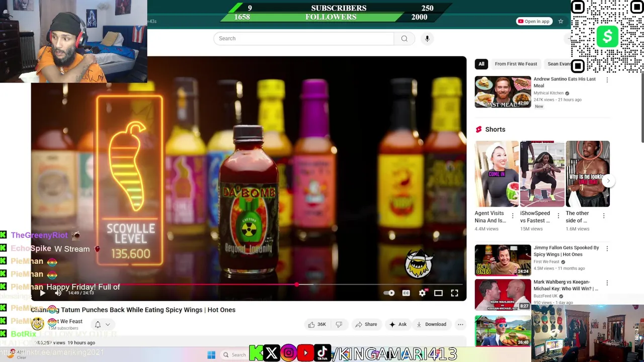Open more actions three-dot menu under video
The height and width of the screenshot is (362, 644).
click(x=460, y=324)
